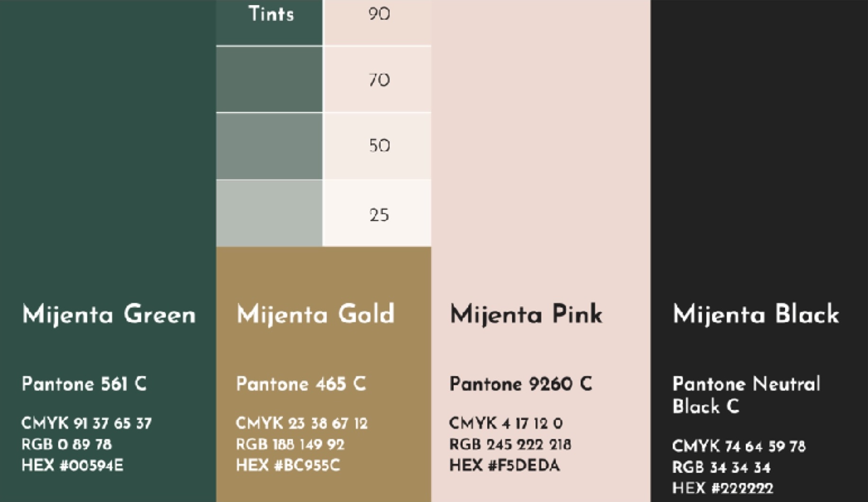Click the Mijenta Gold heading
This screenshot has width=868, height=502.
(315, 314)
